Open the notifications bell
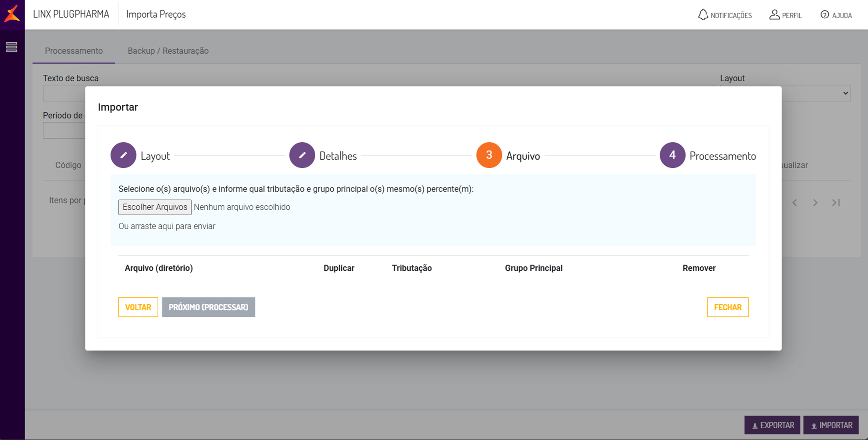 click(x=703, y=15)
